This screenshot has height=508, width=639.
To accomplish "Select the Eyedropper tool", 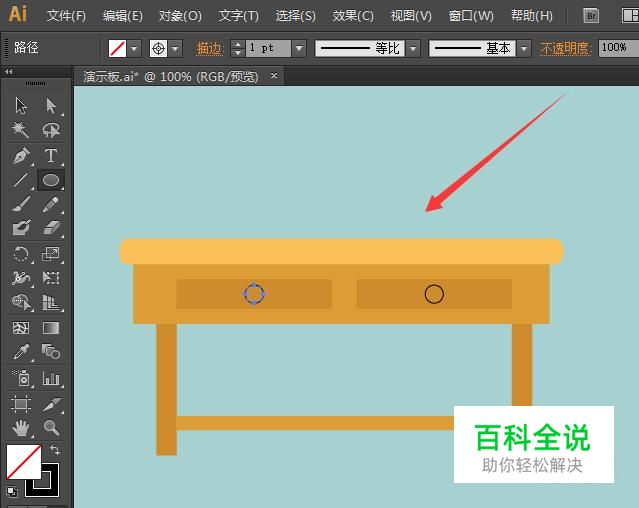I will (21, 352).
